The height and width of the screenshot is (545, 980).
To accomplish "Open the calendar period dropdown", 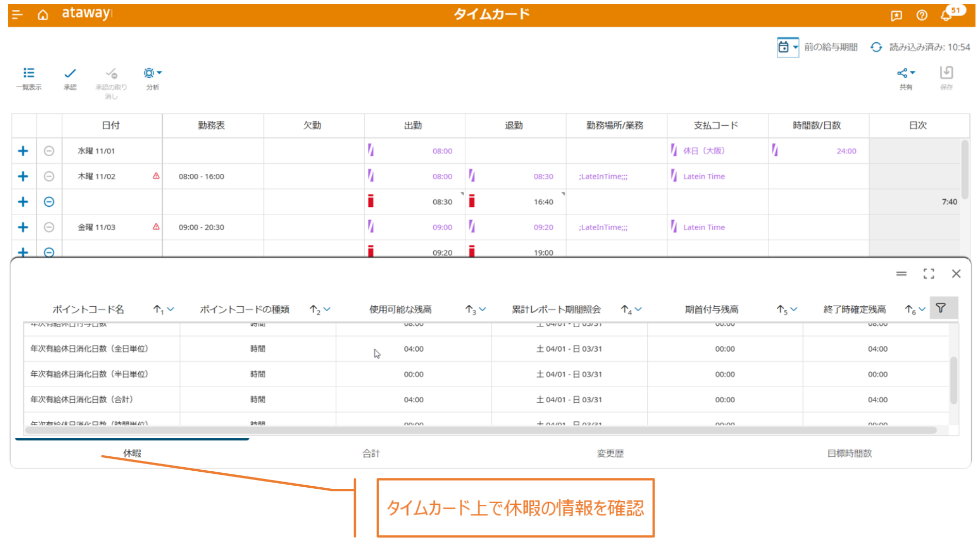I will click(788, 47).
